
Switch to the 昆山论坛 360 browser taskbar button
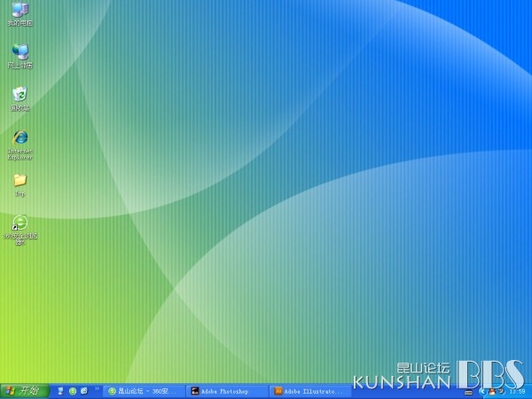click(x=143, y=392)
